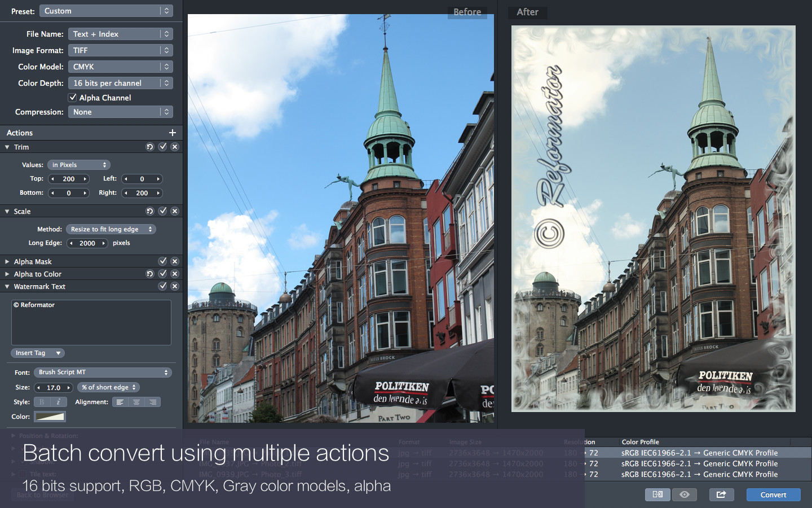Remove the Watermark Text action

coord(175,286)
